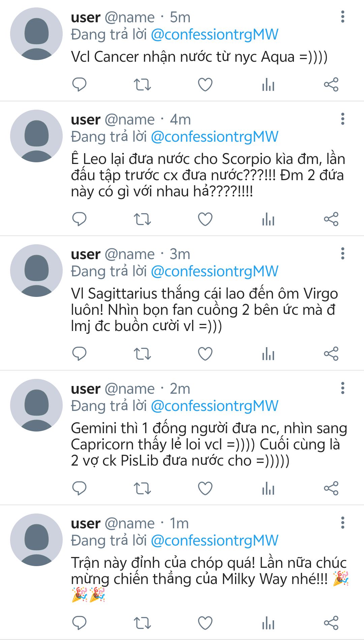Open more options menu on 3m tweet

point(342,254)
